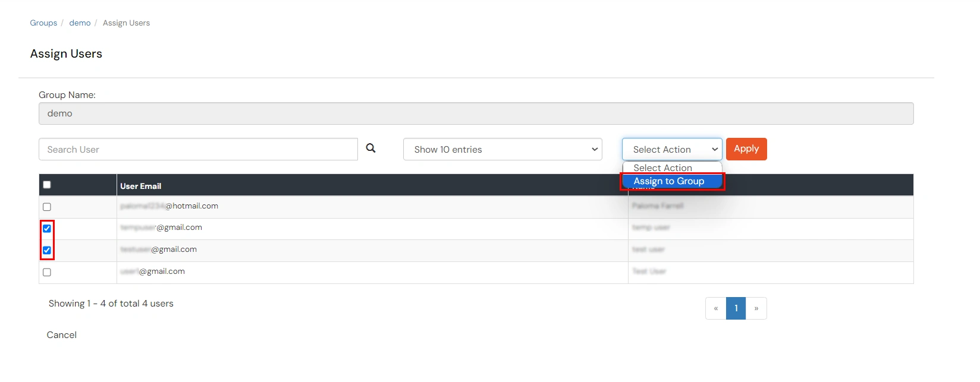Go to next page arrow

(x=756, y=308)
